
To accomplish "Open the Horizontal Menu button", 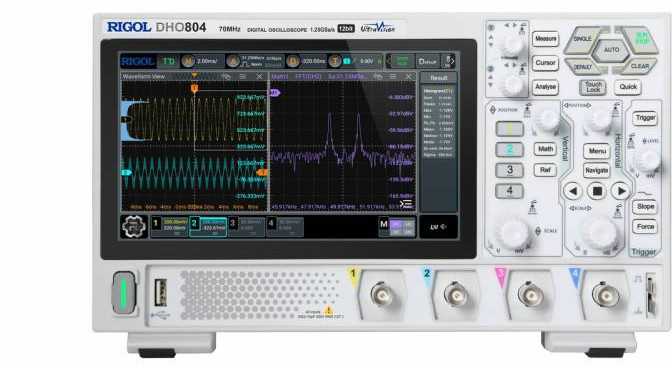I will pos(597,151).
